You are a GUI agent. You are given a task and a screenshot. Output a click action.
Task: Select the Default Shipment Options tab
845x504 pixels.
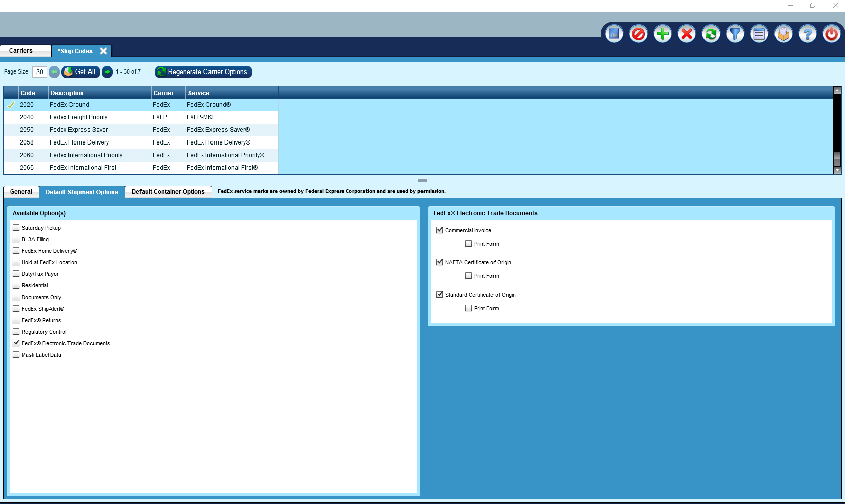82,192
